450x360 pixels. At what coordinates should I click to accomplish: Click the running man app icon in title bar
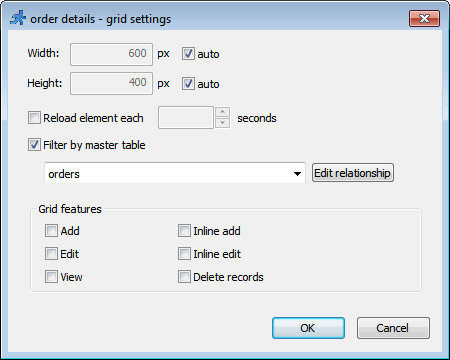coord(18,18)
